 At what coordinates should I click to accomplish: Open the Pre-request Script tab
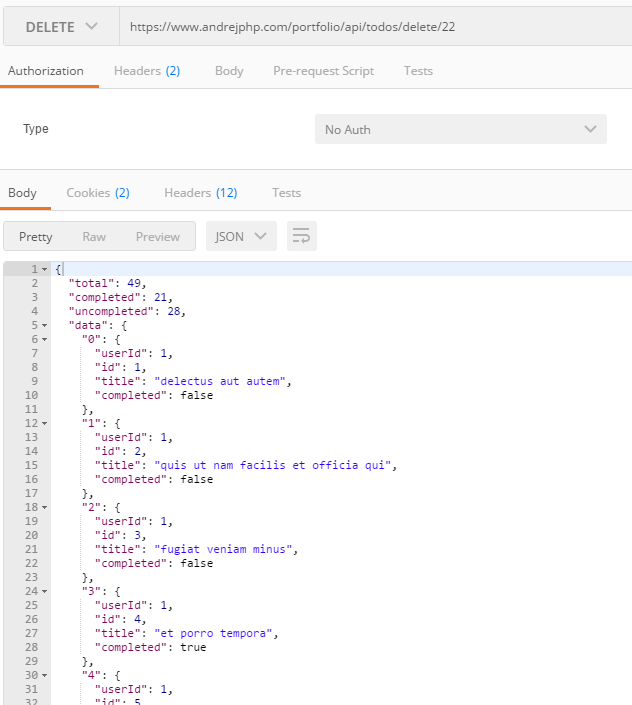pos(324,71)
